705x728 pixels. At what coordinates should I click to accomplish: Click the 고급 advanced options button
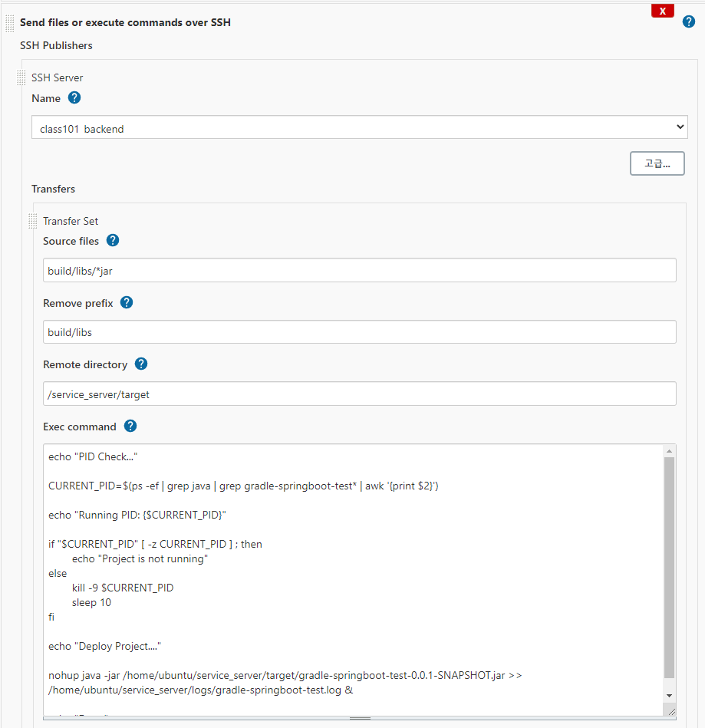[657, 163]
